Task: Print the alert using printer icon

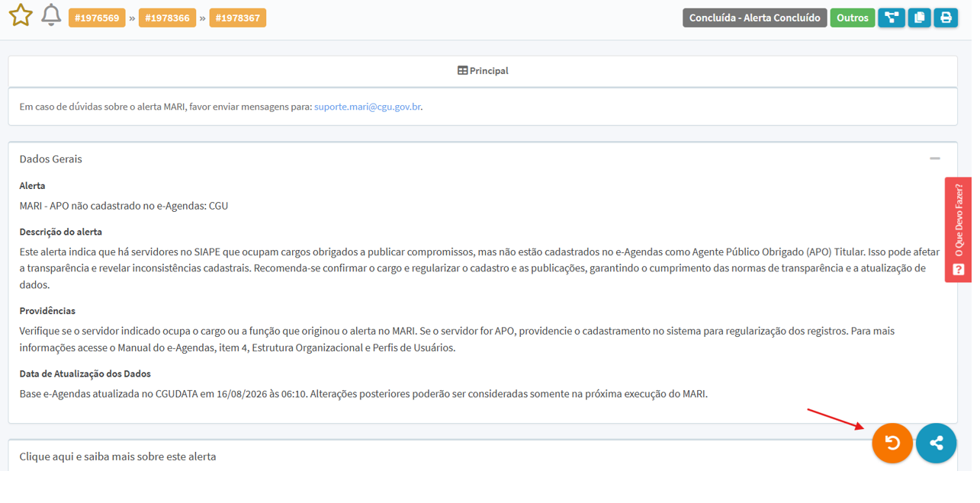Action: point(946,18)
